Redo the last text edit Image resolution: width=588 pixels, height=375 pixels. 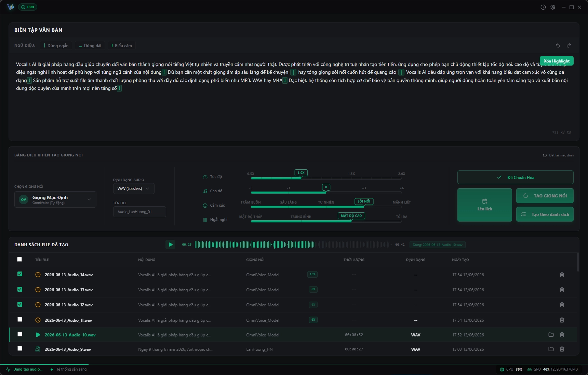click(569, 45)
